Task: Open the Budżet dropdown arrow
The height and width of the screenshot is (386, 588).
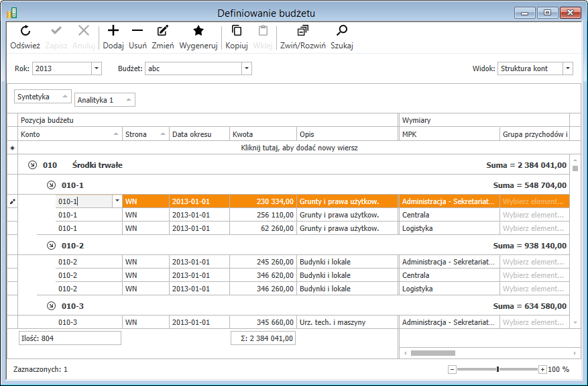Action: pyautogui.click(x=247, y=68)
